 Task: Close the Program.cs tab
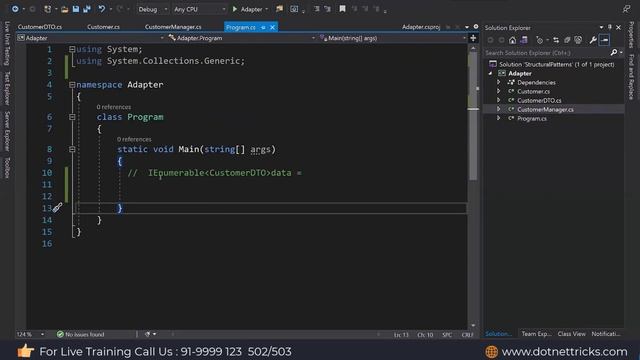[x=273, y=27]
